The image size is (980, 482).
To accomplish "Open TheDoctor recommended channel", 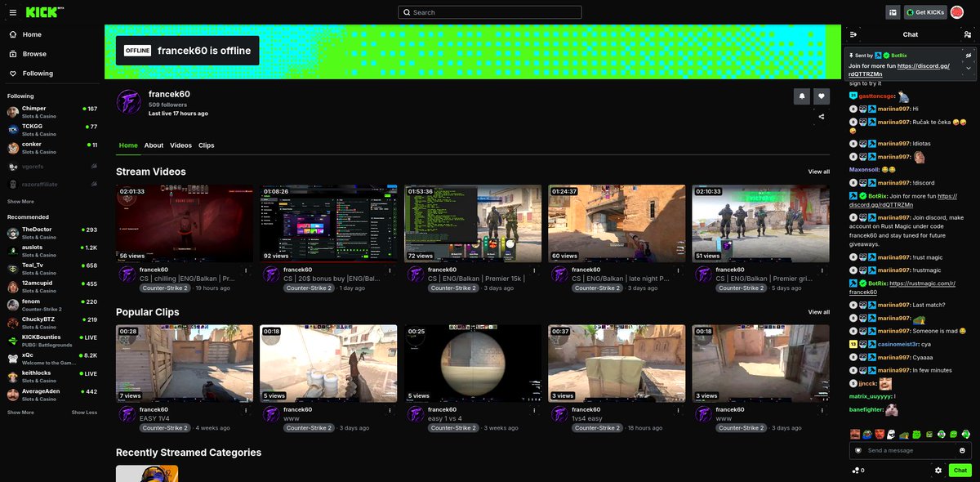I will [x=52, y=233].
